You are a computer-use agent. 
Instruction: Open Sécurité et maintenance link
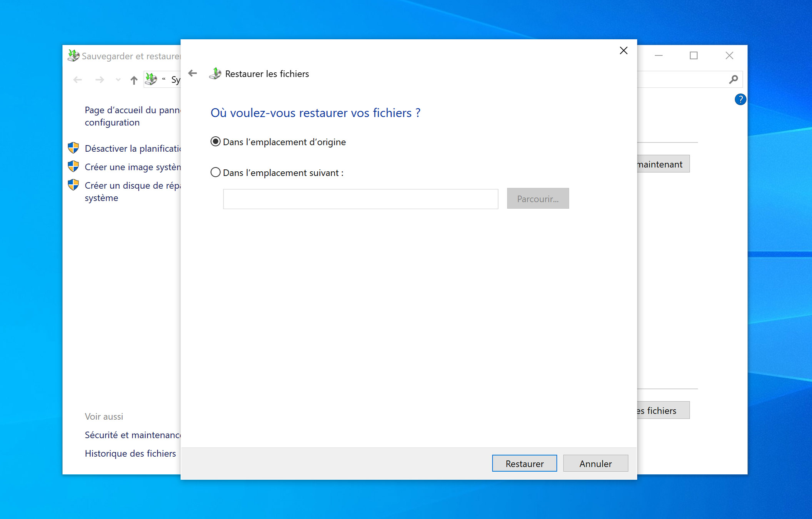tap(132, 435)
